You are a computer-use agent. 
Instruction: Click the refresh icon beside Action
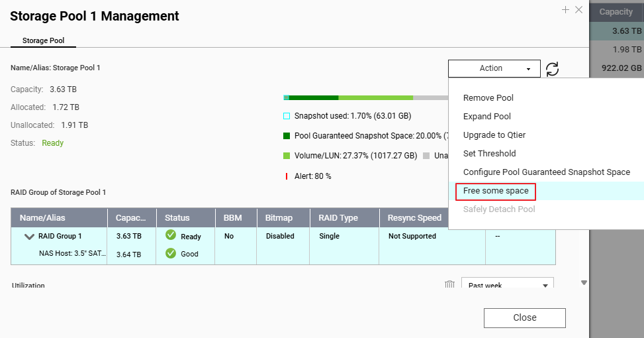[x=552, y=69]
